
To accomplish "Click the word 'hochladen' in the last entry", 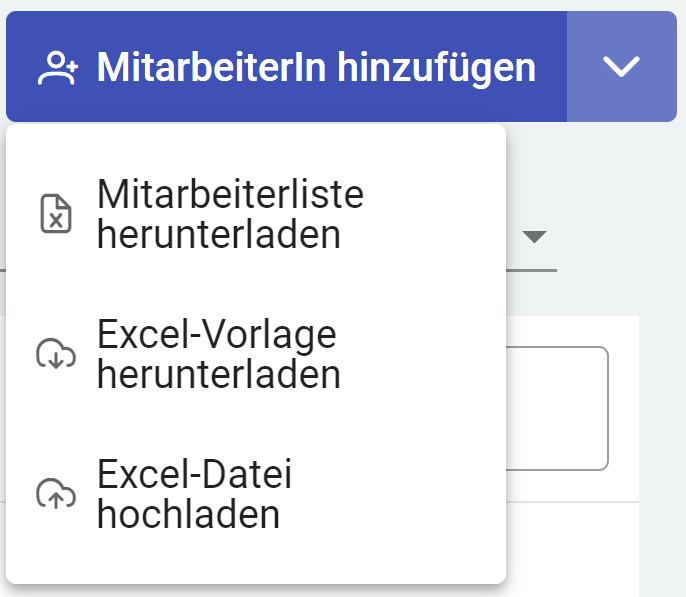I will (x=188, y=514).
